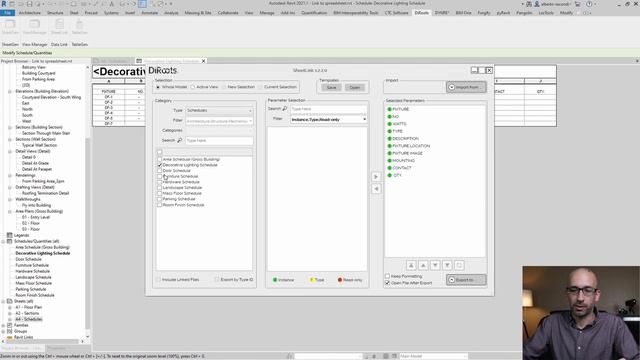Image resolution: width=640 pixels, height=360 pixels.
Task: Click Templates Open button
Action: pyautogui.click(x=355, y=87)
